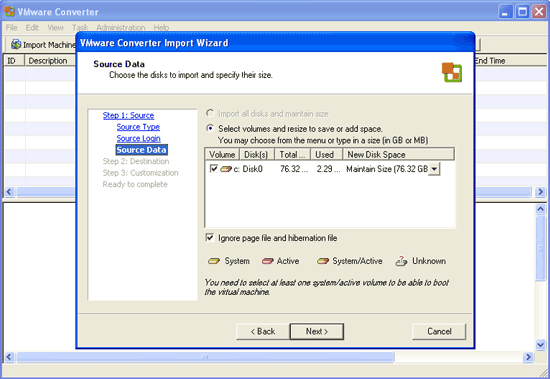This screenshot has width=550, height=379.
Task: Click the System/Active legend drive icon
Action: tap(323, 261)
